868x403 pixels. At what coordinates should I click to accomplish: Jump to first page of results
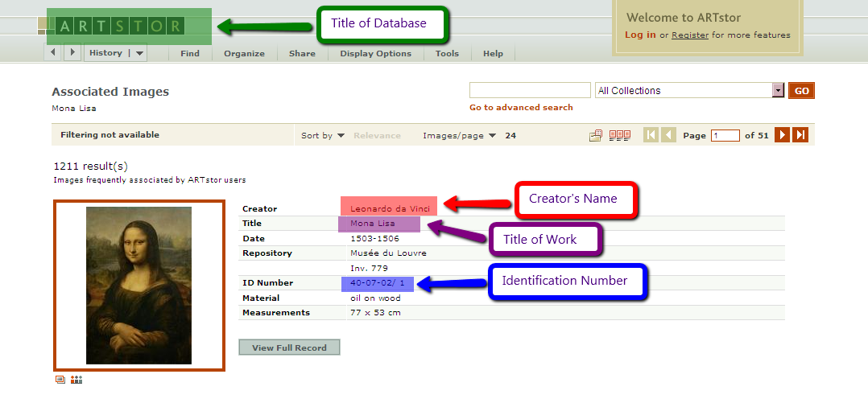pos(651,135)
